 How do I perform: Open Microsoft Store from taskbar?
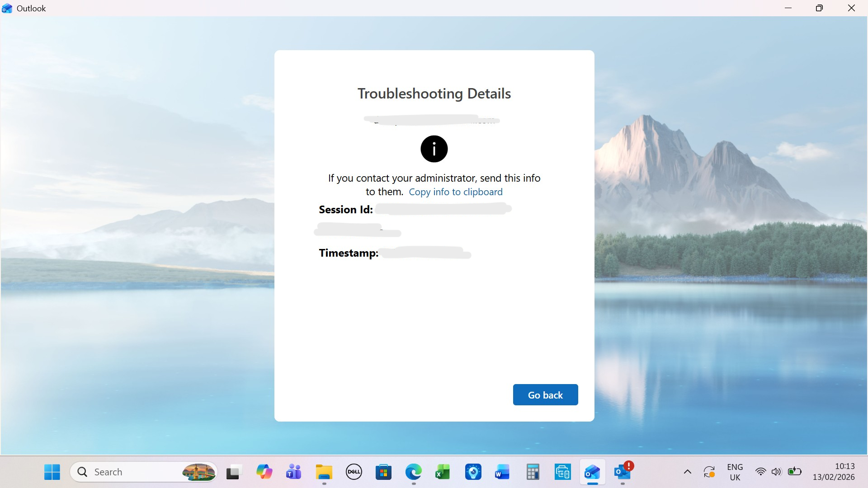click(x=383, y=472)
